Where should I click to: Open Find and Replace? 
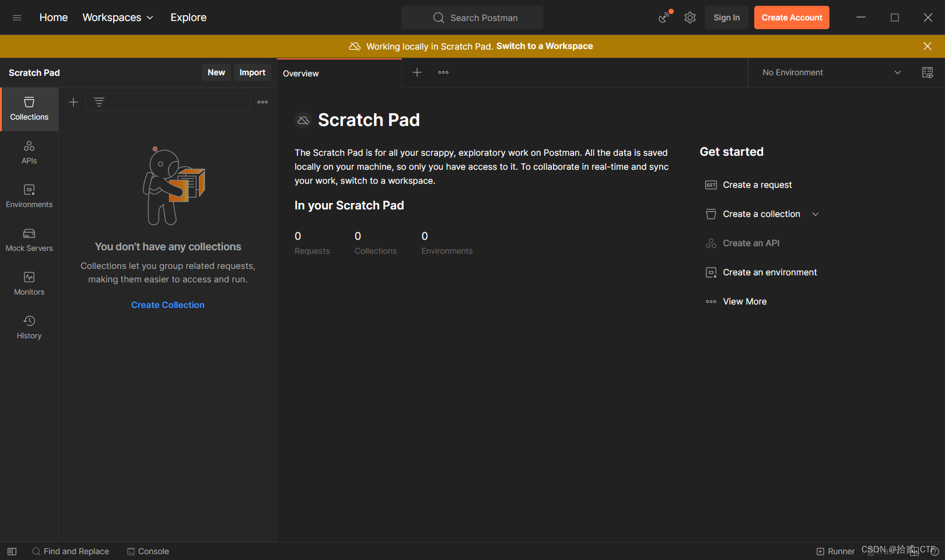tap(71, 551)
